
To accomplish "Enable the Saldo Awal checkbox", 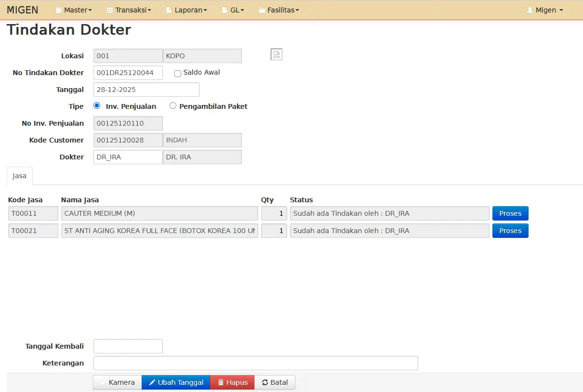I will tap(178, 74).
